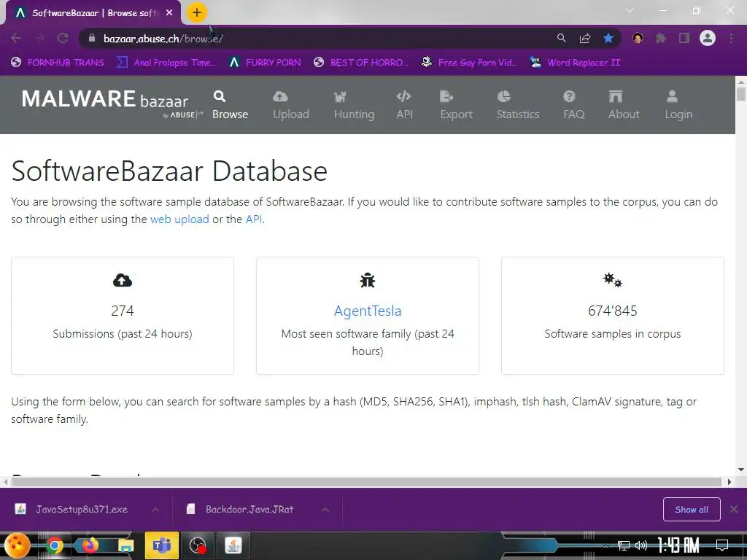Expand Backdoor.Java.JRat download options
Screen dimensions: 747x560
325,510
